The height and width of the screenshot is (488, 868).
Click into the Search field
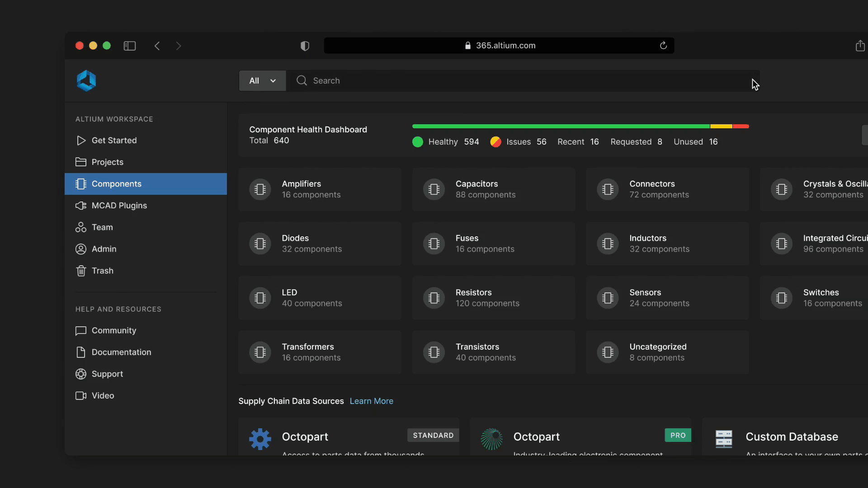pos(523,80)
